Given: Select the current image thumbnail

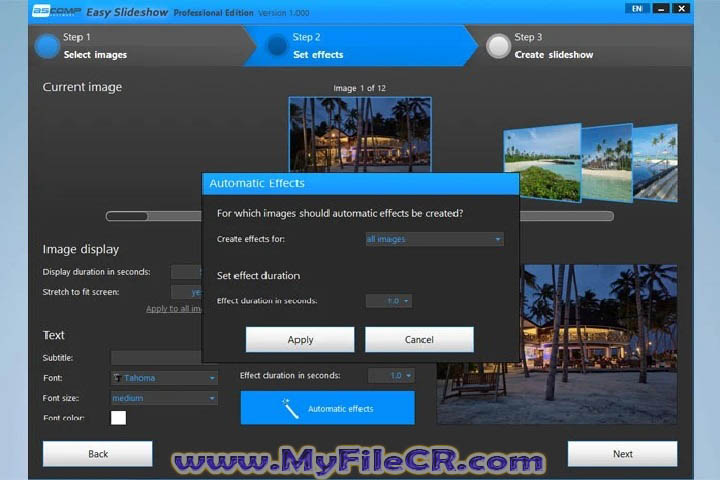Looking at the screenshot, I should (360, 135).
